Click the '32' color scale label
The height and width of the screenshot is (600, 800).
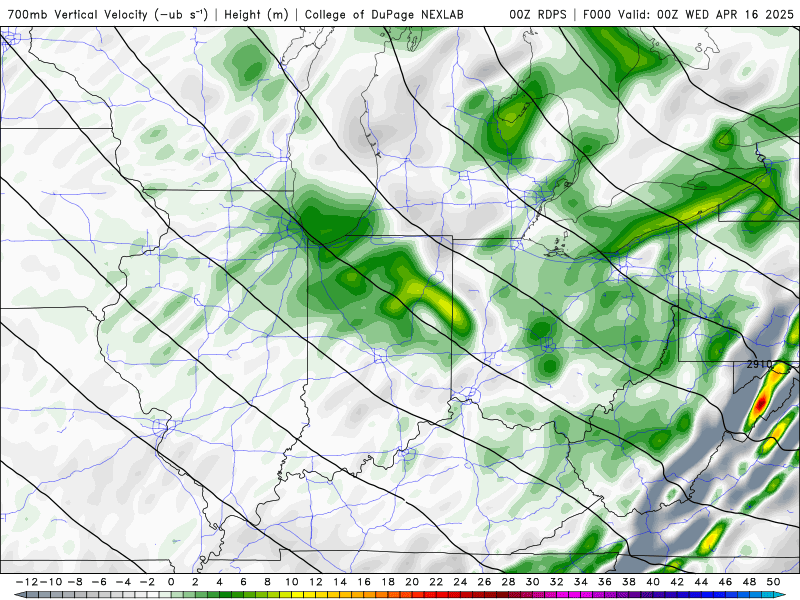click(557, 582)
